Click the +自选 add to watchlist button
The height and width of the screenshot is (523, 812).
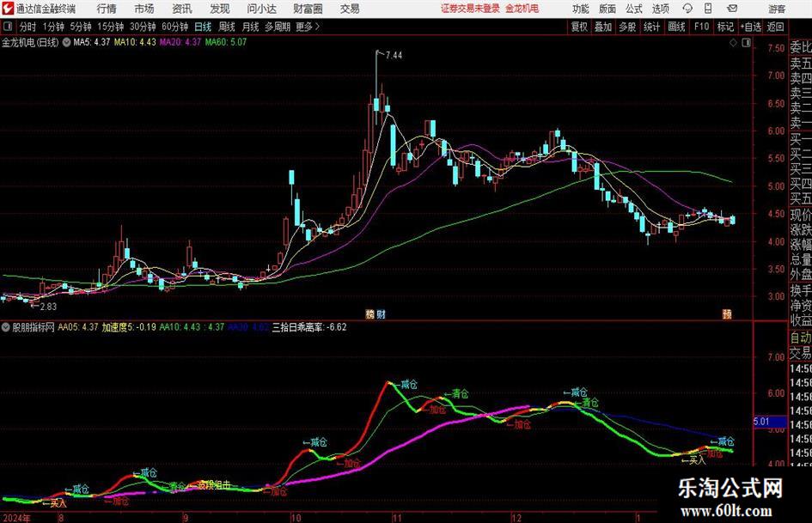750,27
